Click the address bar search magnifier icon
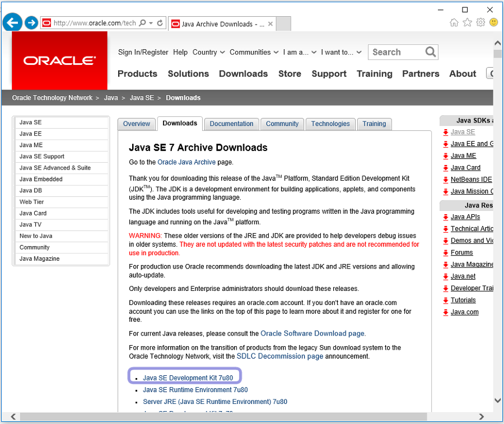 click(142, 23)
